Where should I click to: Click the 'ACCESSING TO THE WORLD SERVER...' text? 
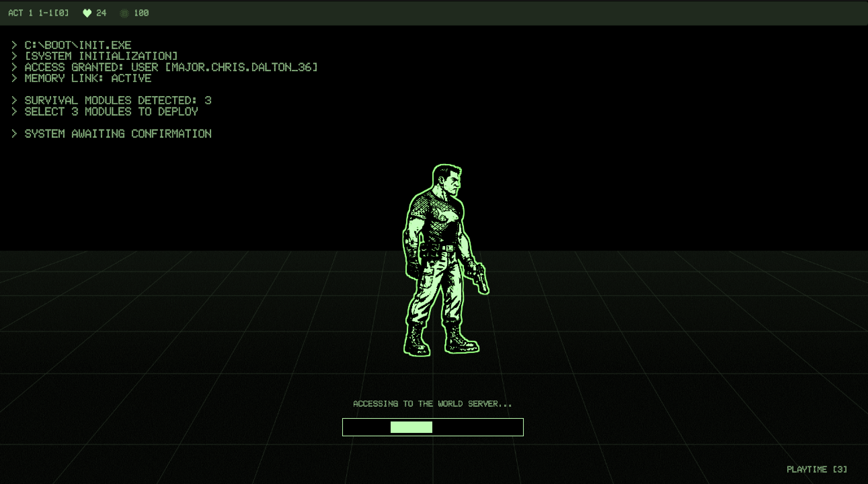click(432, 404)
